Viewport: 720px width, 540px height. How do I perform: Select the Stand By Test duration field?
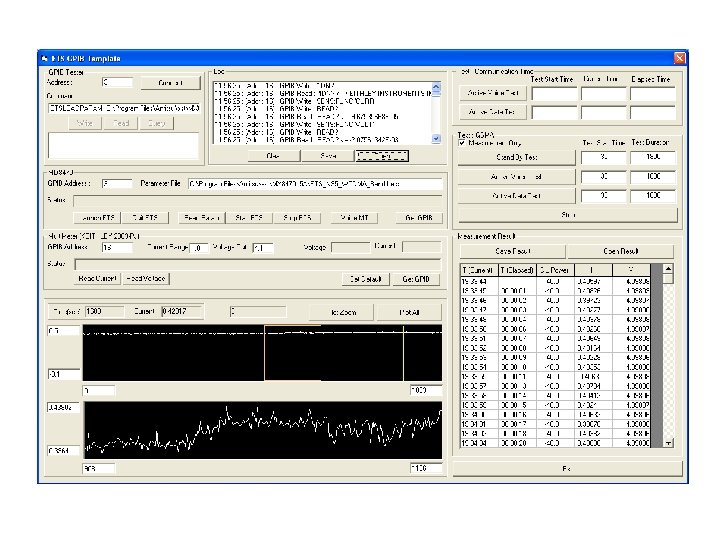652,158
